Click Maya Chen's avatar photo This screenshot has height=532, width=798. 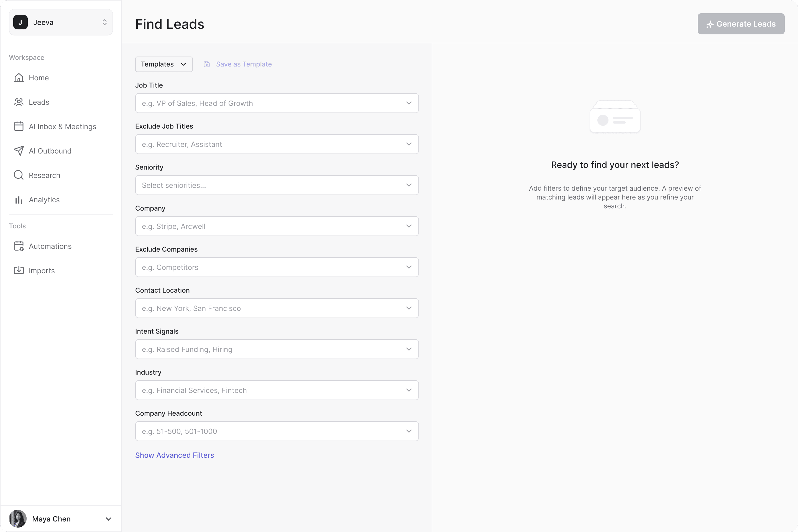[18, 519]
